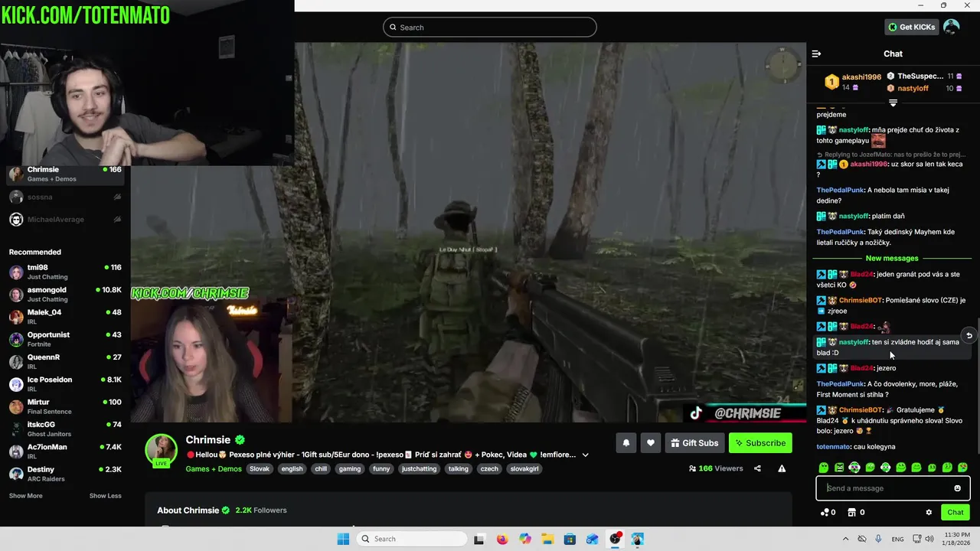
Task: Click the notification bell icon
Action: 626,443
